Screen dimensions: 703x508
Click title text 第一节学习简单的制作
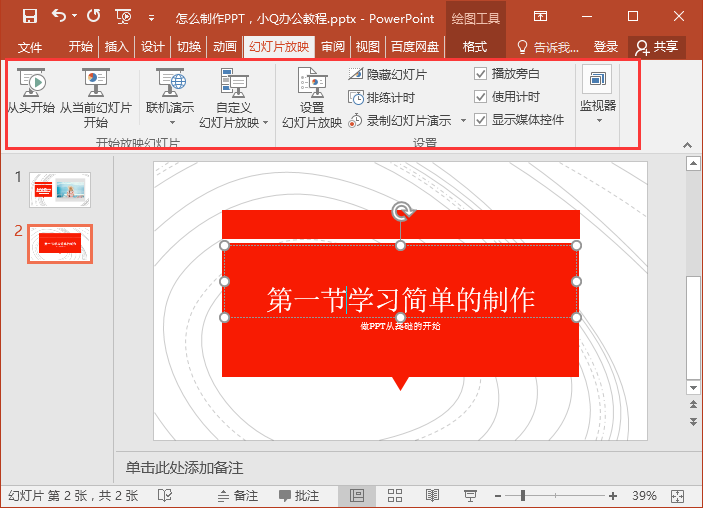click(x=401, y=300)
